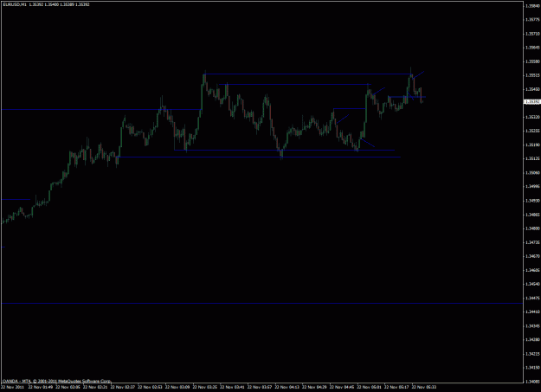Screen dimensions: 541x392
Task: Click the 22 Nov 01:49 time label
Action: coord(41,387)
